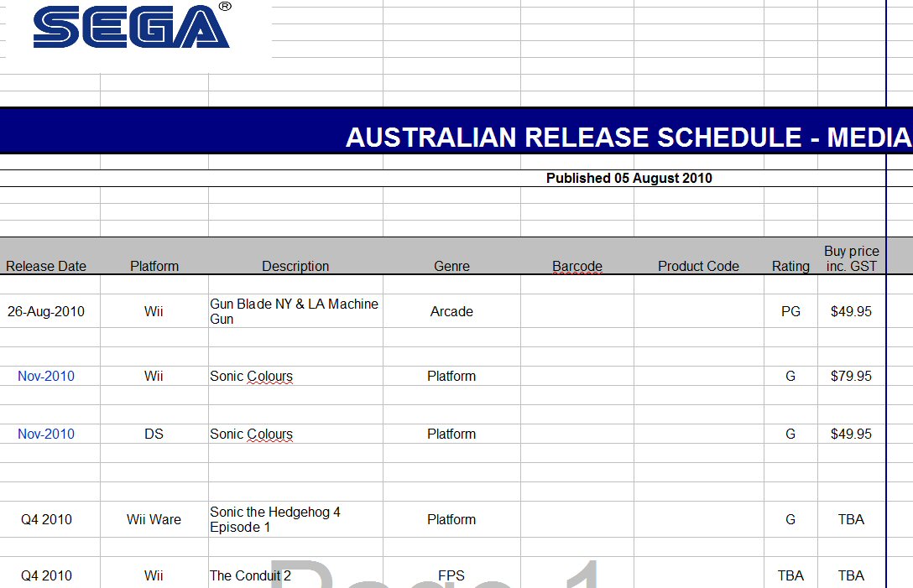Screen dimensions: 913x588
Task: Select the '$79.95' price cell
Action: (x=851, y=376)
